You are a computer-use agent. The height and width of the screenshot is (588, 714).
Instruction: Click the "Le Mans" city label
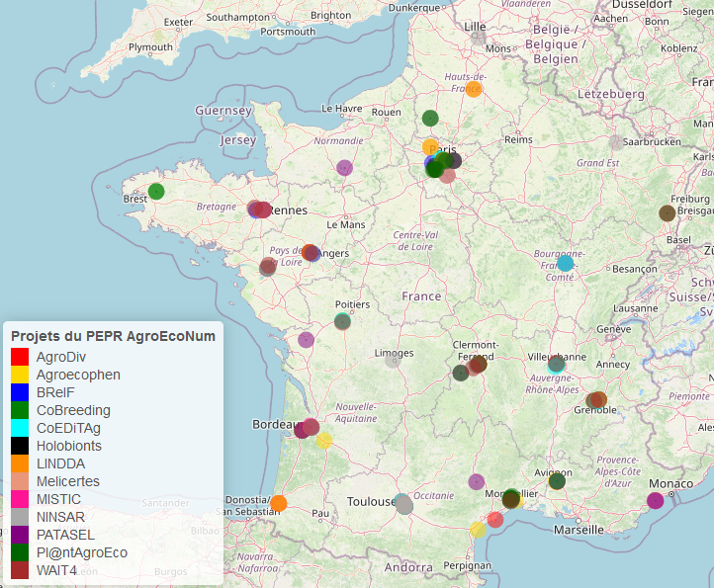pyautogui.click(x=345, y=225)
